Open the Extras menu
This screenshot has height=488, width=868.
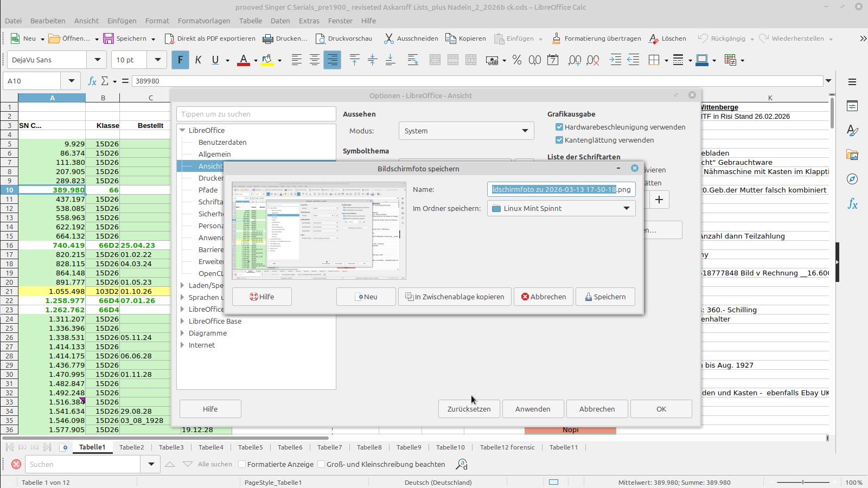pyautogui.click(x=309, y=21)
